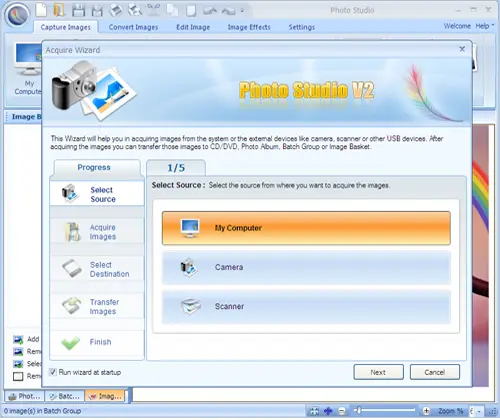
Task: Click the 1/5 step indicator tab
Action: pos(176,168)
